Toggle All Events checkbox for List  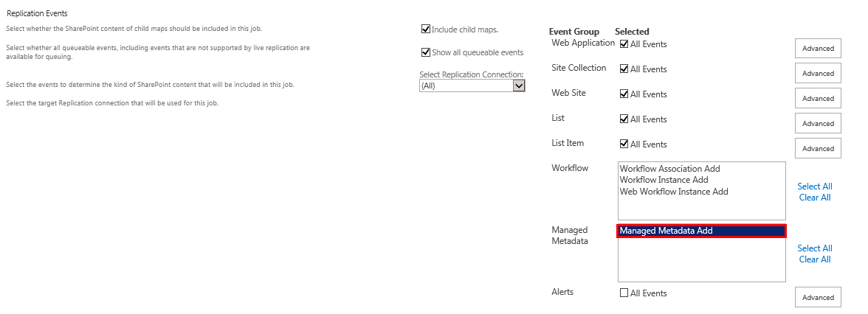pyautogui.click(x=624, y=119)
